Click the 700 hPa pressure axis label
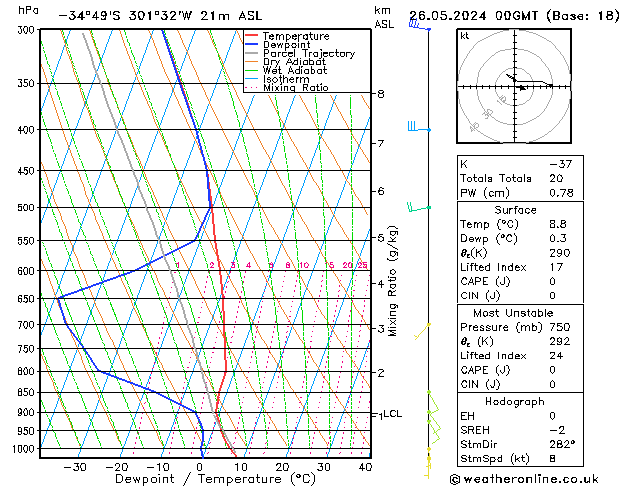The width and height of the screenshot is (629, 486). tap(28, 325)
